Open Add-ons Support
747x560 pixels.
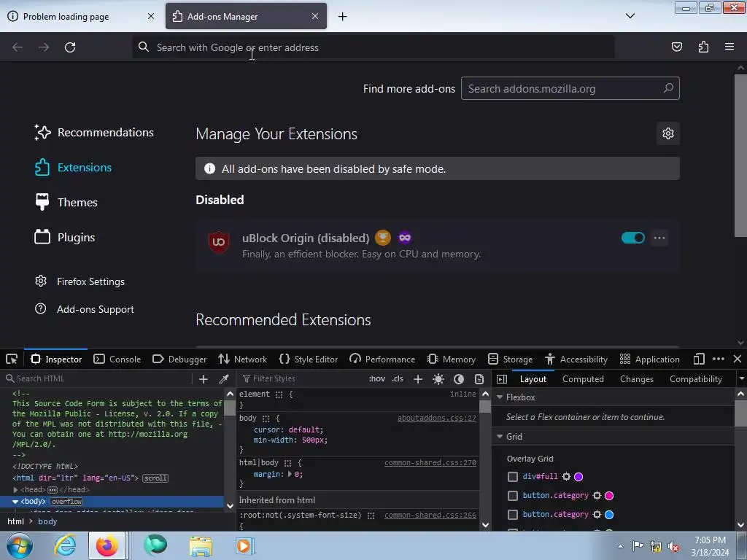[x=85, y=309]
